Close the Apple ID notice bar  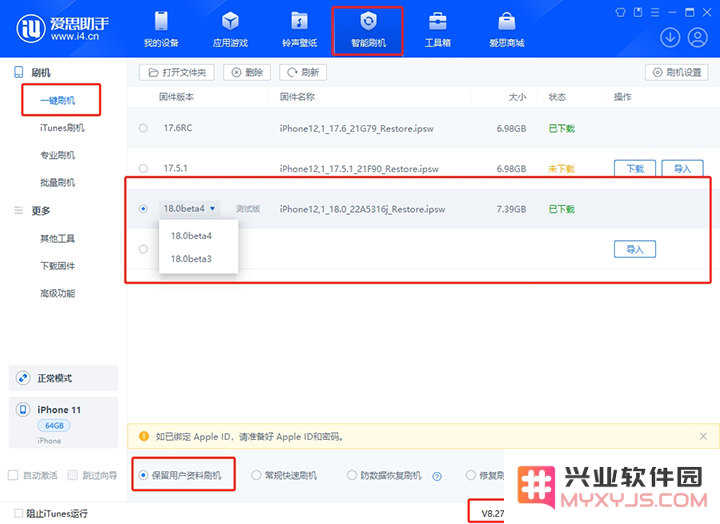(703, 436)
